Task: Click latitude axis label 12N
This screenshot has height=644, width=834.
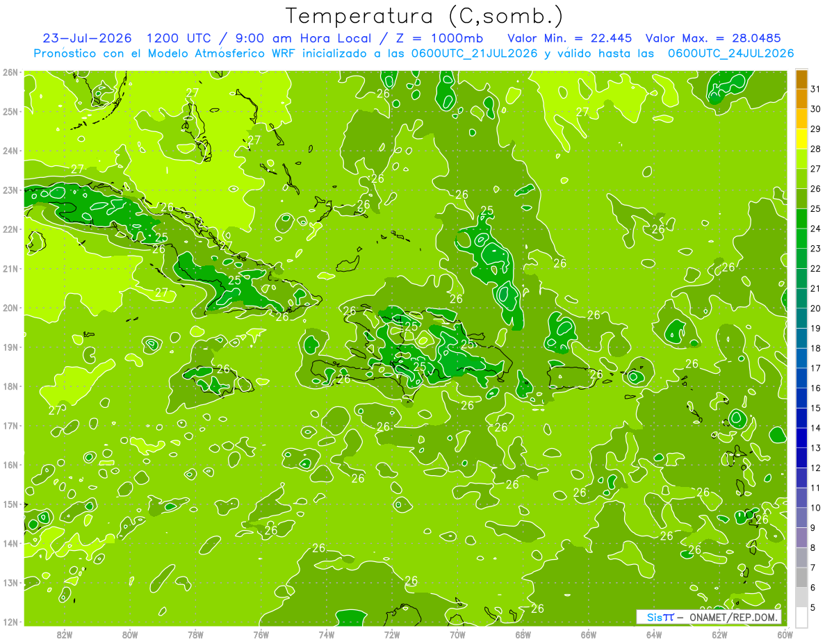Action: (x=10, y=622)
